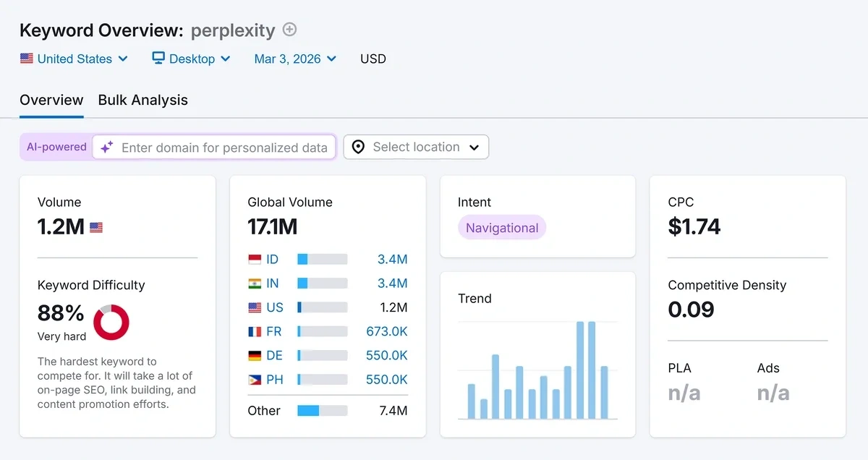Click the France flag in the country list
Image resolution: width=868 pixels, height=460 pixels.
pyautogui.click(x=254, y=331)
